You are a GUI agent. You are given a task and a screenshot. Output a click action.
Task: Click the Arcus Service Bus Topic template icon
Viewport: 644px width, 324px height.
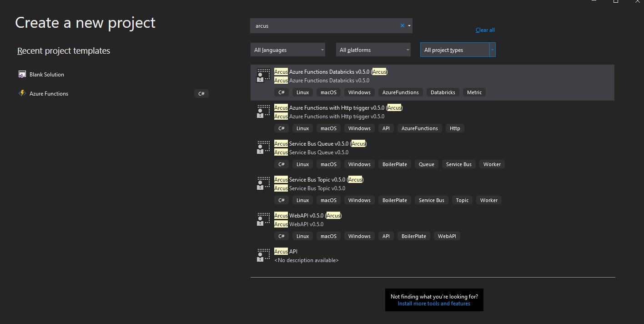pos(263,183)
